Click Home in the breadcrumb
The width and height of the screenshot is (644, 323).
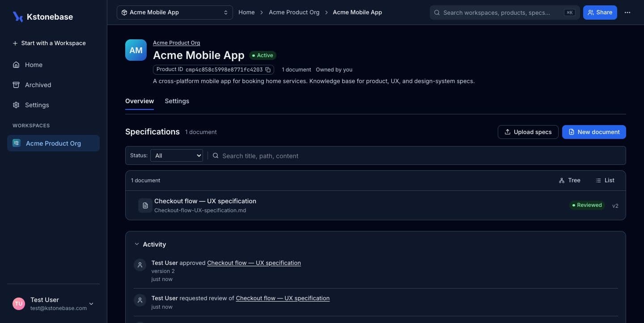coord(246,13)
